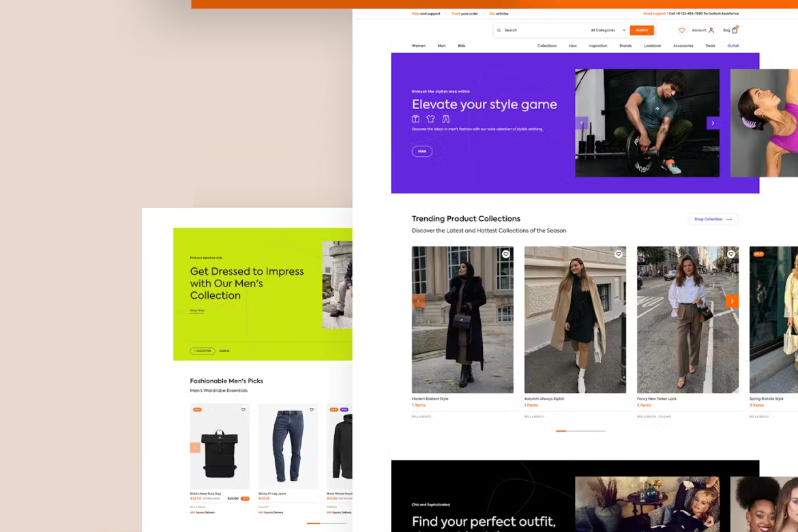Click the 'Spring Blondie Style' title
Screen dimensions: 798x532
[x=767, y=399]
